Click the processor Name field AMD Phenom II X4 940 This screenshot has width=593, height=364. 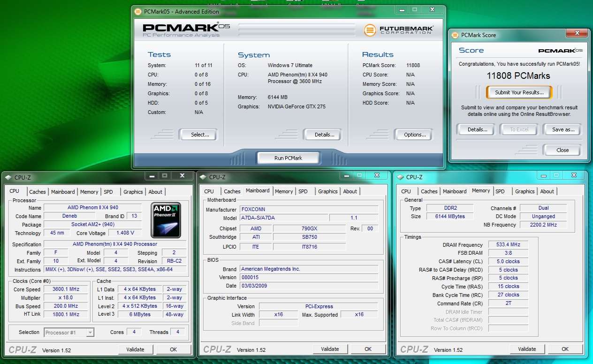pyautogui.click(x=93, y=208)
